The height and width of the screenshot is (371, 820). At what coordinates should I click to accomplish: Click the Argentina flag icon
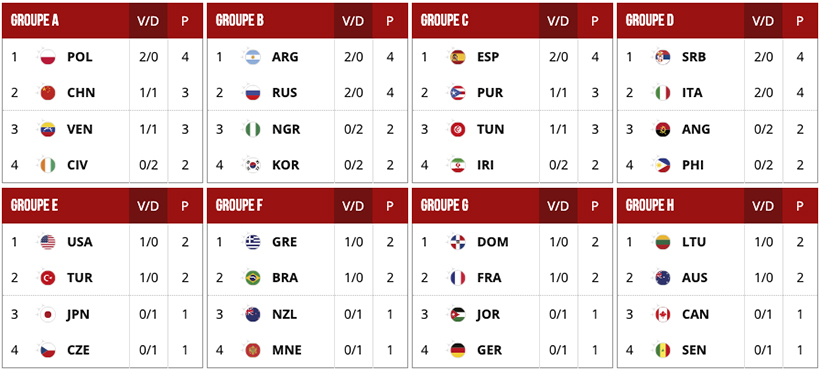tap(253, 57)
